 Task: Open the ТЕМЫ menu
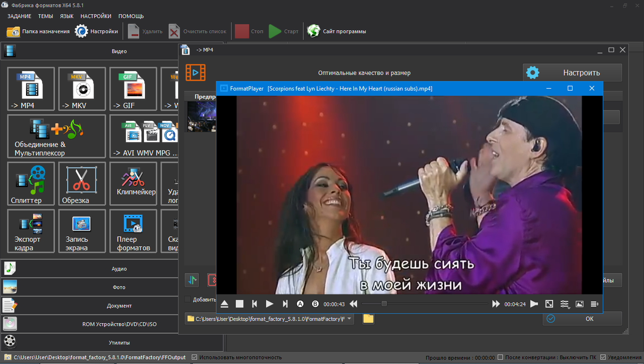pos(45,16)
